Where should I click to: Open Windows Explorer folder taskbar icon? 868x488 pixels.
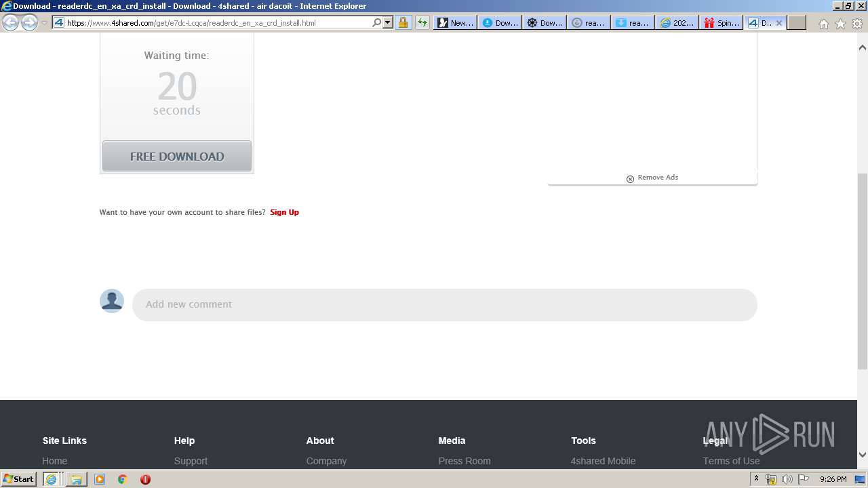(77, 479)
